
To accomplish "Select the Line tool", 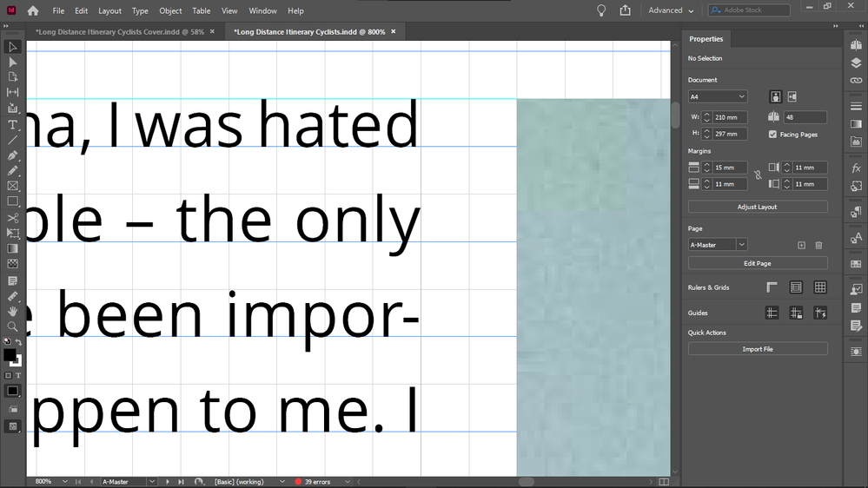I will (12, 140).
